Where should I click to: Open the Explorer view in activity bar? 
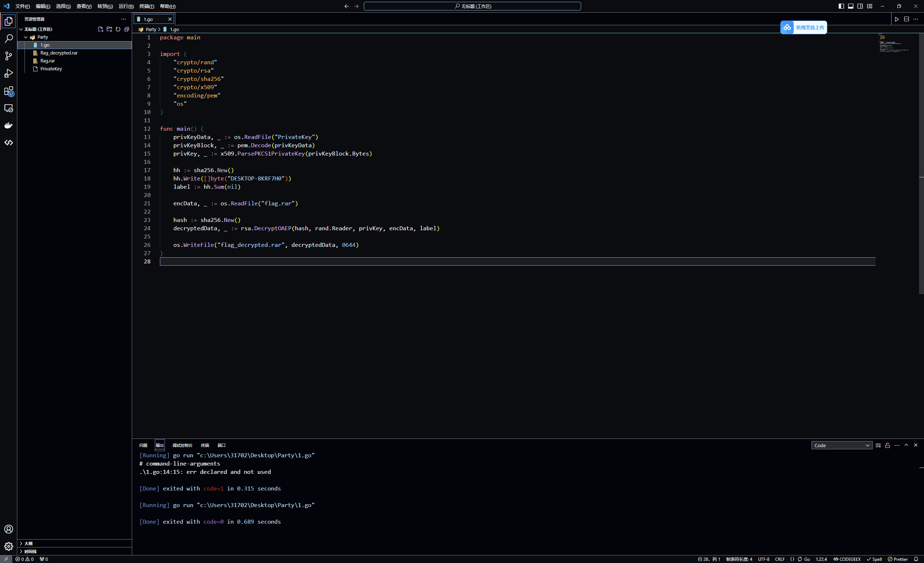click(9, 21)
